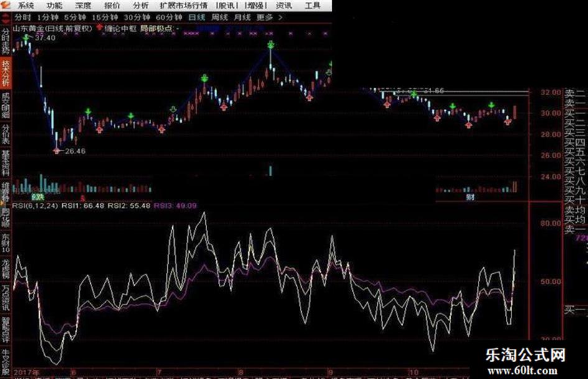Click the 山东黄金(日线 前复权) chart title
This screenshot has width=588, height=379.
click(52, 29)
